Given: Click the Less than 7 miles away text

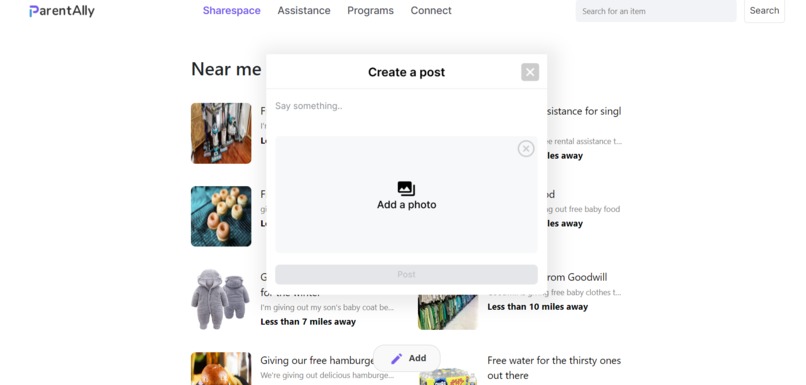Looking at the screenshot, I should (x=308, y=322).
